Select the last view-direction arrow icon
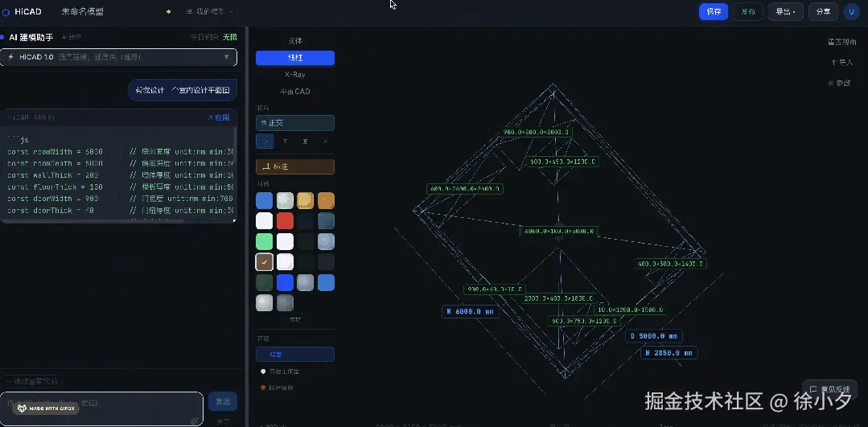 (325, 141)
